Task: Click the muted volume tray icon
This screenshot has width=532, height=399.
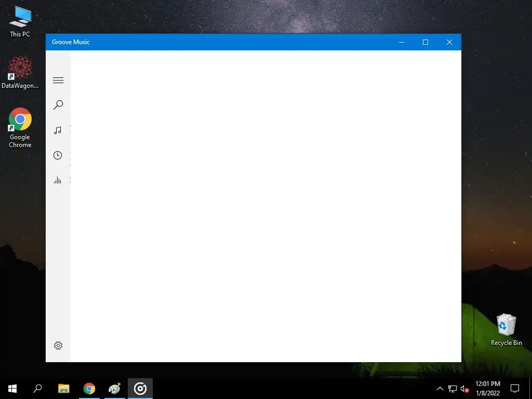Action: point(464,389)
